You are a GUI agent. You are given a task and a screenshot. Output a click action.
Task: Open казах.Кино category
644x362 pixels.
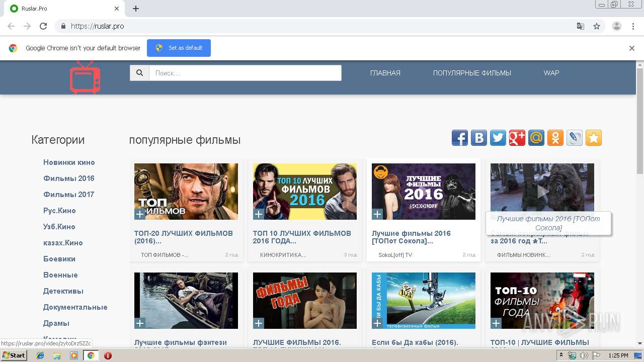point(63,243)
